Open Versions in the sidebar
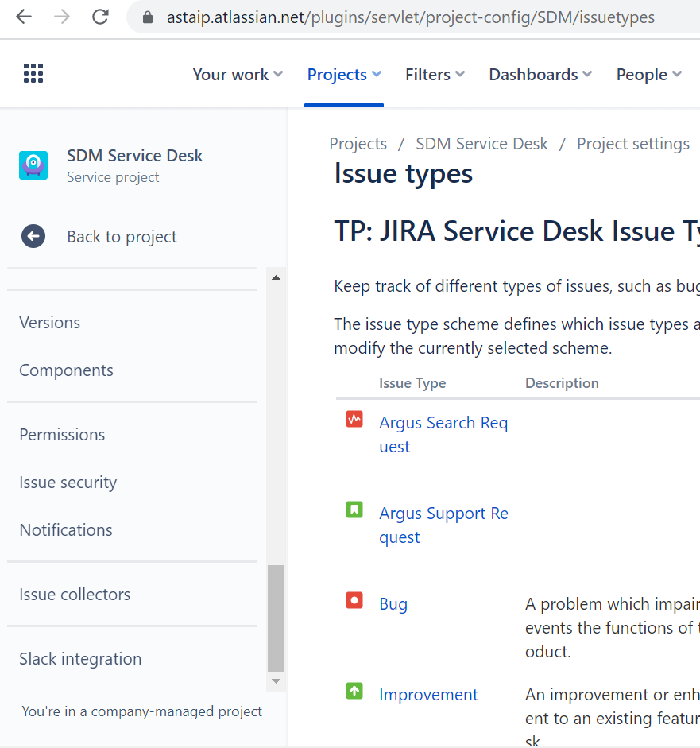This screenshot has height=748, width=700. coord(49,323)
